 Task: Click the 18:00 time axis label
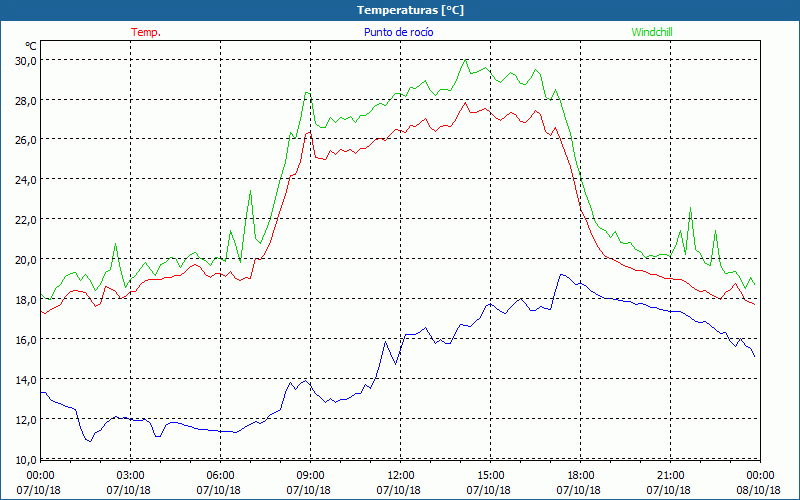point(581,476)
